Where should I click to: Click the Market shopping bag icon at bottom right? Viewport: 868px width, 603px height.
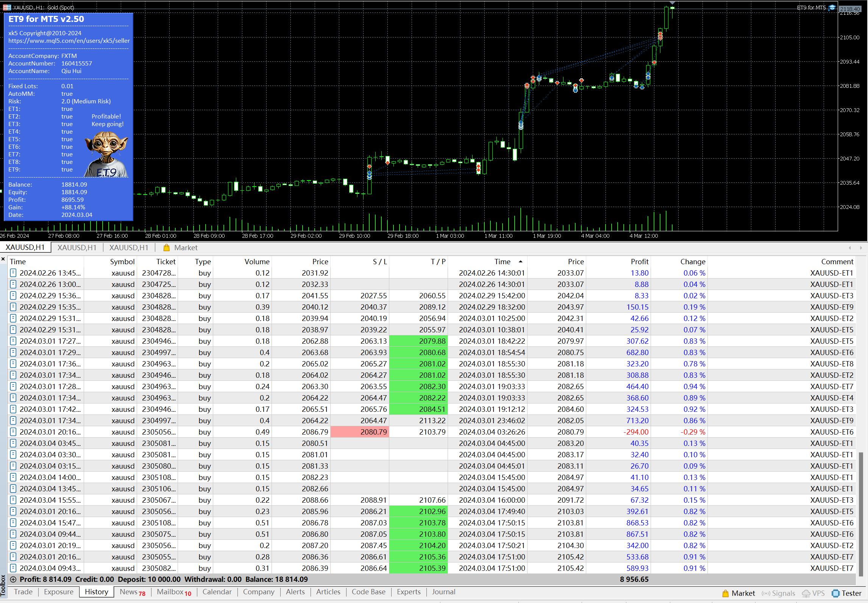[x=725, y=593]
